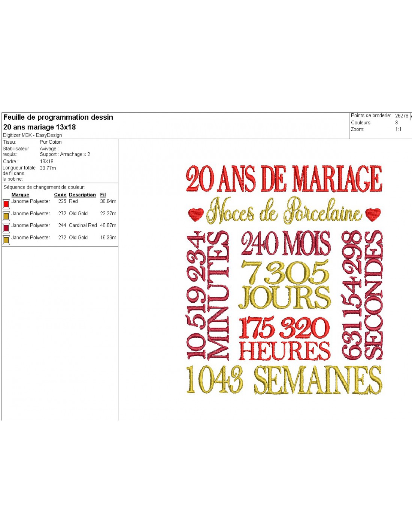The width and height of the screenshot is (412, 532).
Task: Click the Zoom 1:1 value
Action: point(398,129)
